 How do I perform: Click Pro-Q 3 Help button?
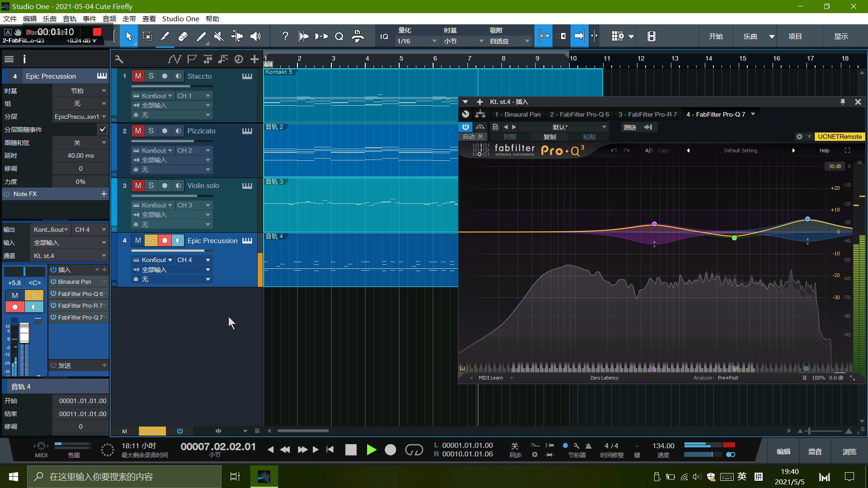pos(825,150)
